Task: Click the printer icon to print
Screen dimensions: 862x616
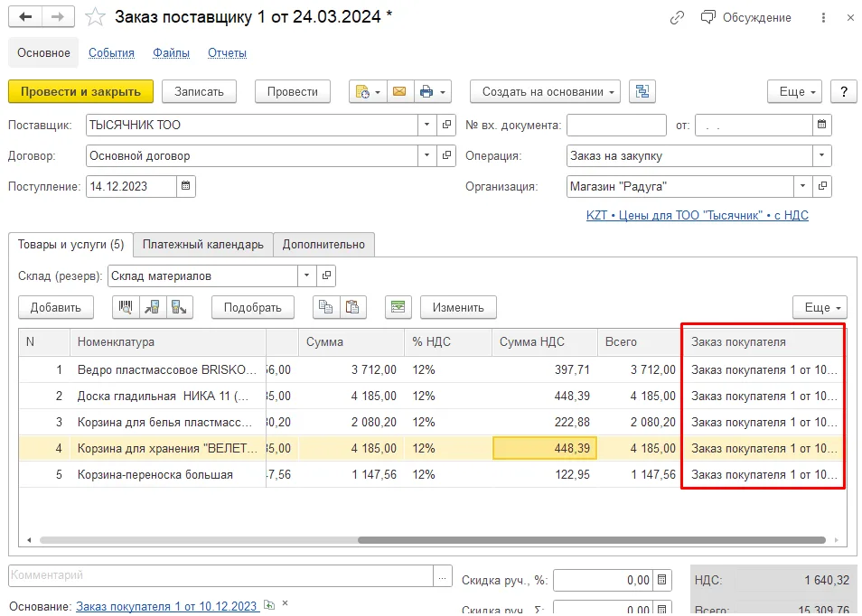Action: [426, 92]
